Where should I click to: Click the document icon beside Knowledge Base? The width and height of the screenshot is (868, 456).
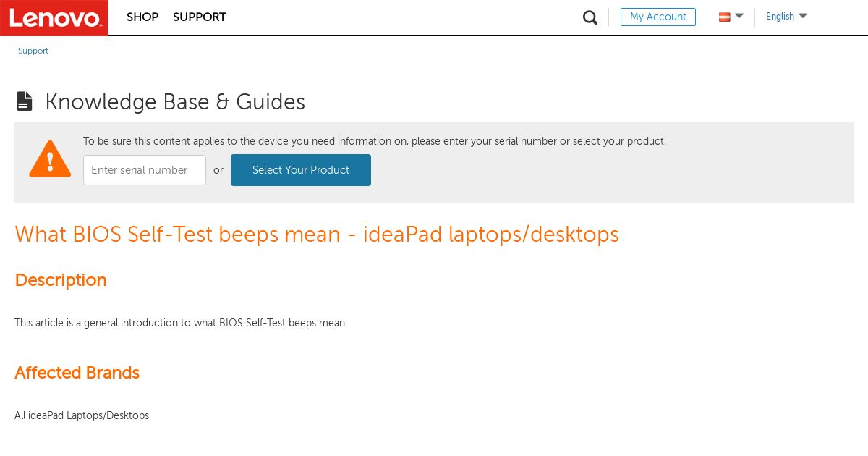coord(25,101)
